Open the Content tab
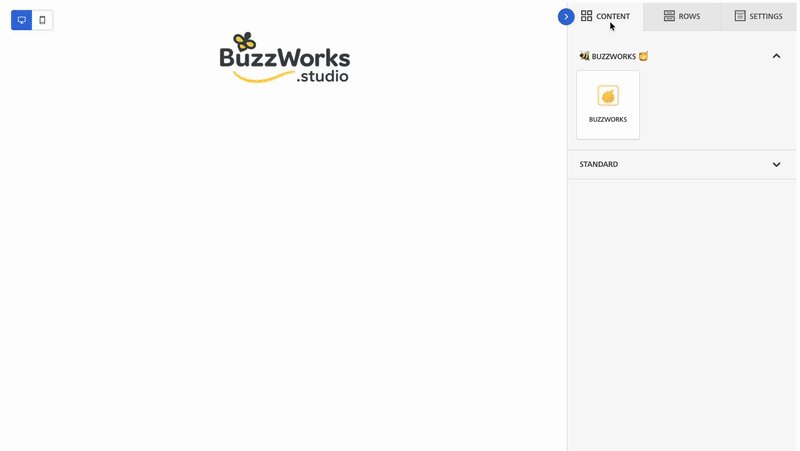The width and height of the screenshot is (800, 451). [605, 16]
